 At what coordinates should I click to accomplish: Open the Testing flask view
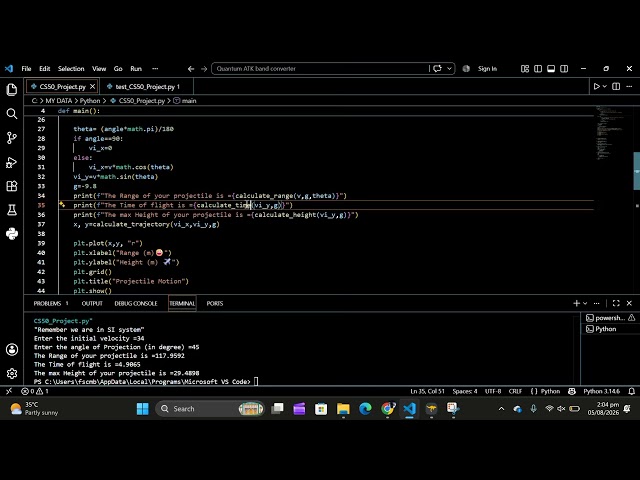(x=12, y=210)
